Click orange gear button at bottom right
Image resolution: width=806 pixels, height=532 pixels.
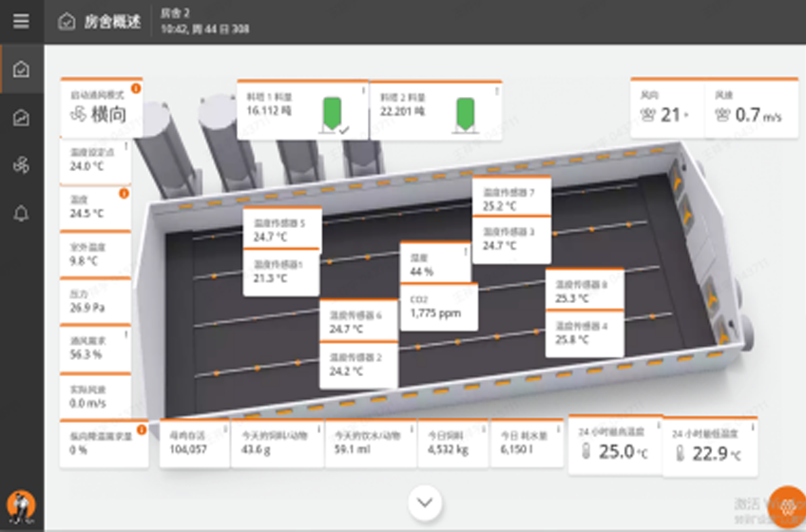[785, 509]
